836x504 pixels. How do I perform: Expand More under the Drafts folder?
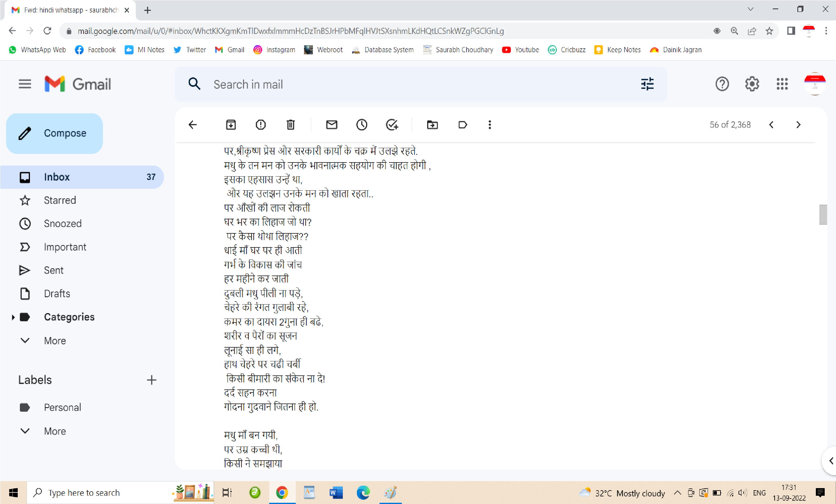coord(54,340)
